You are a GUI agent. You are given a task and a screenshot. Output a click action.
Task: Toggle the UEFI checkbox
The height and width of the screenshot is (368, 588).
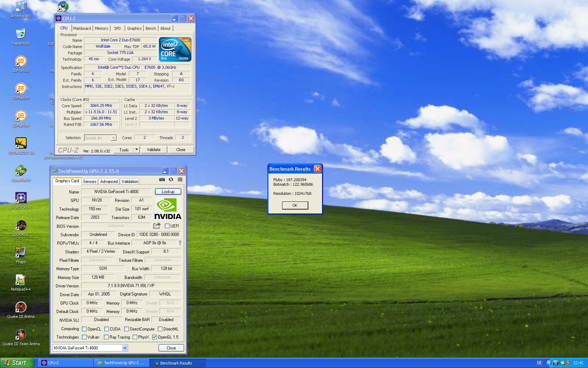[x=167, y=226]
